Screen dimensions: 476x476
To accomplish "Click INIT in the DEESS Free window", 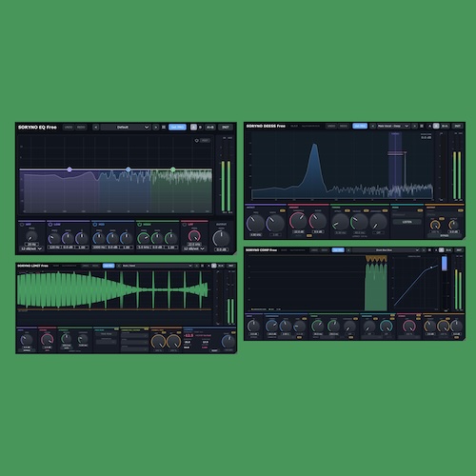I will coord(458,126).
